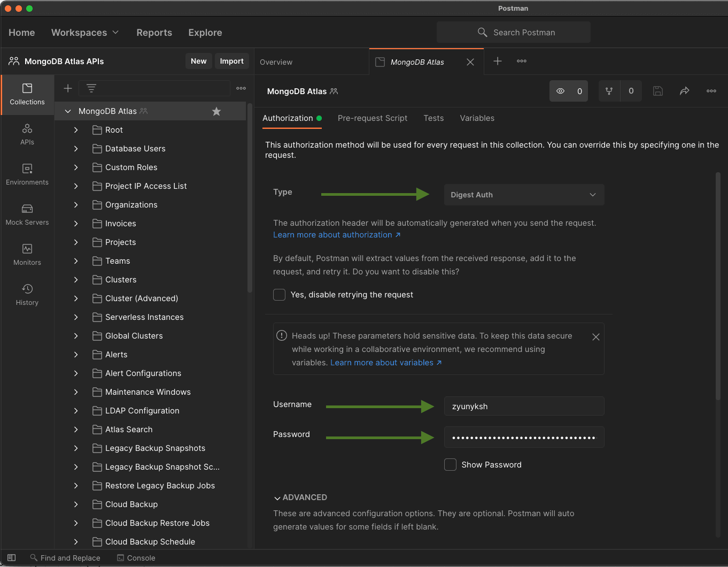The height and width of the screenshot is (567, 728).
Task: Select the Project IP Access List folder
Action: 146,186
